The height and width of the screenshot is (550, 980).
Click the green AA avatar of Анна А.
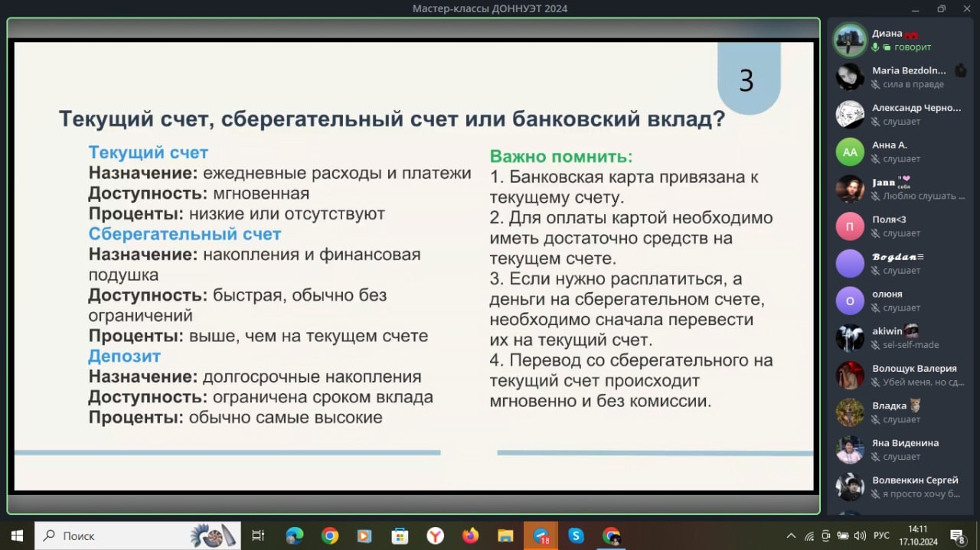pyautogui.click(x=850, y=151)
